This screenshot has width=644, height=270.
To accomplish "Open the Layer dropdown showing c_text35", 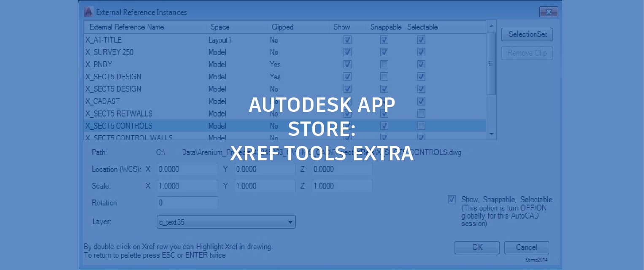I will [x=226, y=222].
